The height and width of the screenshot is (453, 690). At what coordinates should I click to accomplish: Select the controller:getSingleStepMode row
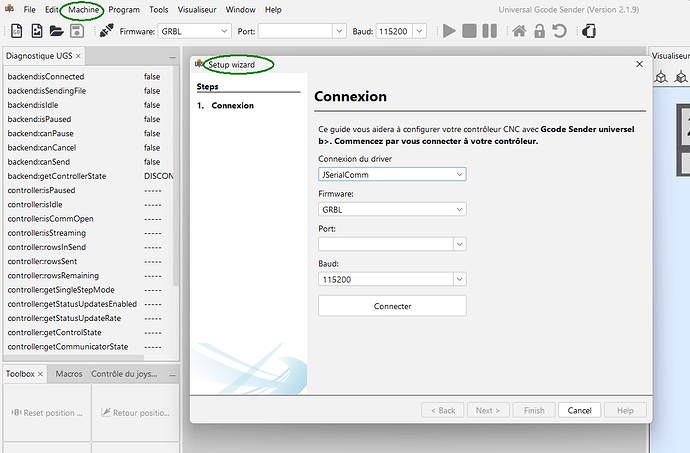[88, 290]
